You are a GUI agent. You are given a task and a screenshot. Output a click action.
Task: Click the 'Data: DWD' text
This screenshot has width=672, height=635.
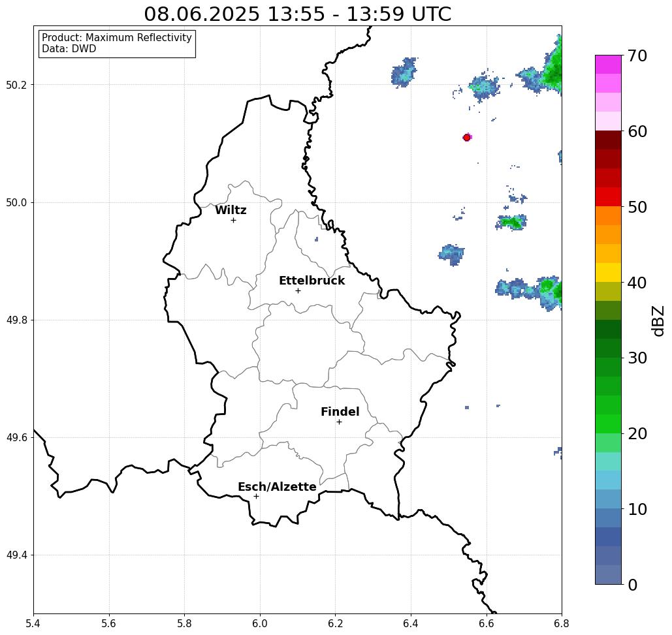[x=69, y=49]
